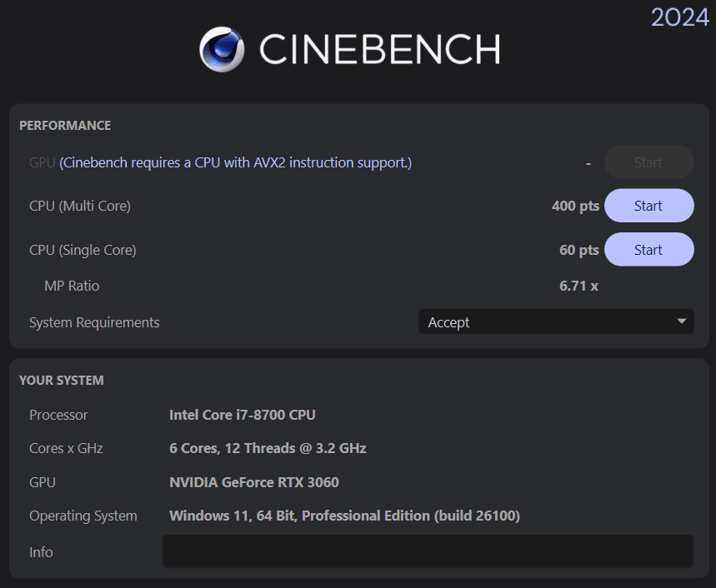Click the MP Ratio label
This screenshot has width=716, height=588.
point(72,286)
